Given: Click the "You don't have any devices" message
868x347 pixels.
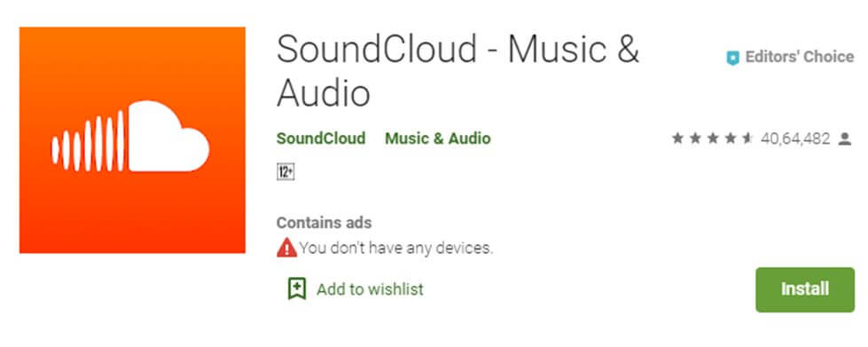Looking at the screenshot, I should pyautogui.click(x=395, y=248).
